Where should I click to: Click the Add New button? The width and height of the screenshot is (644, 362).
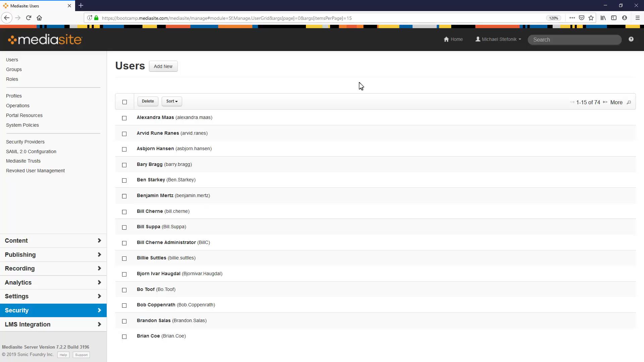pos(163,66)
